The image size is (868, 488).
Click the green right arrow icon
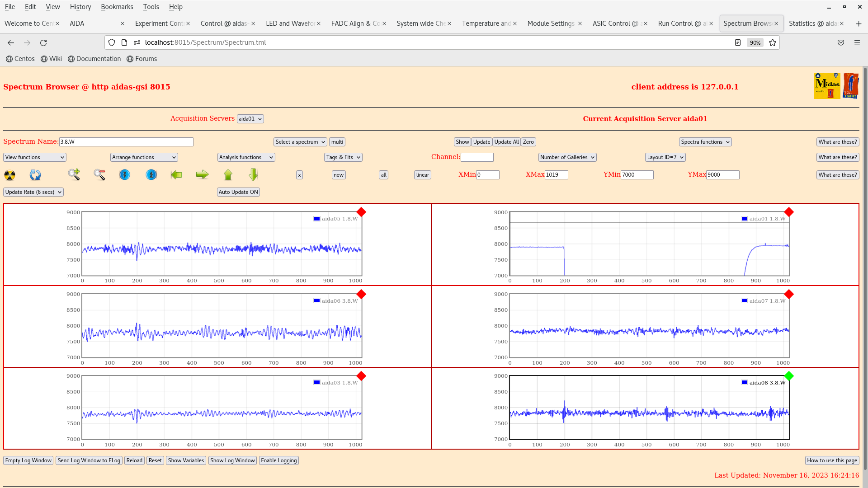point(202,175)
